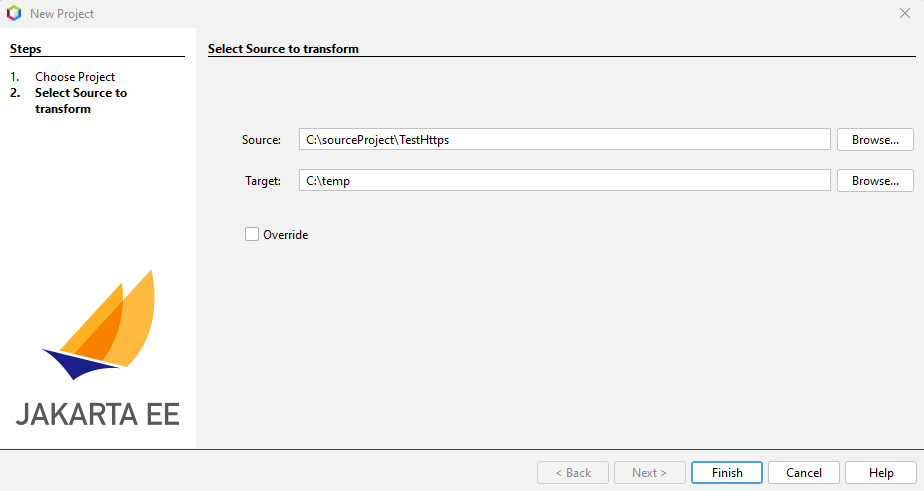This screenshot has height=491, width=924.
Task: Browse for the Target folder
Action: (x=875, y=181)
